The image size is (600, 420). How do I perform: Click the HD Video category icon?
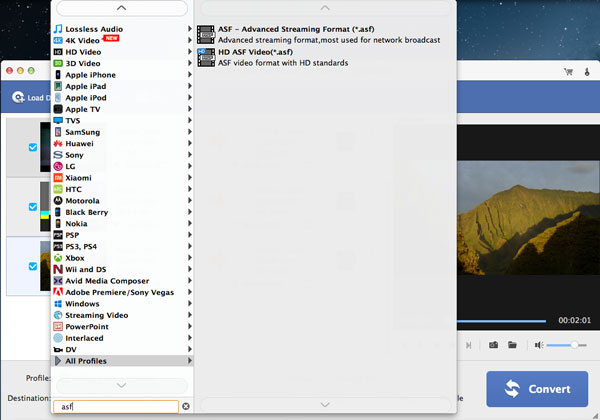58,52
